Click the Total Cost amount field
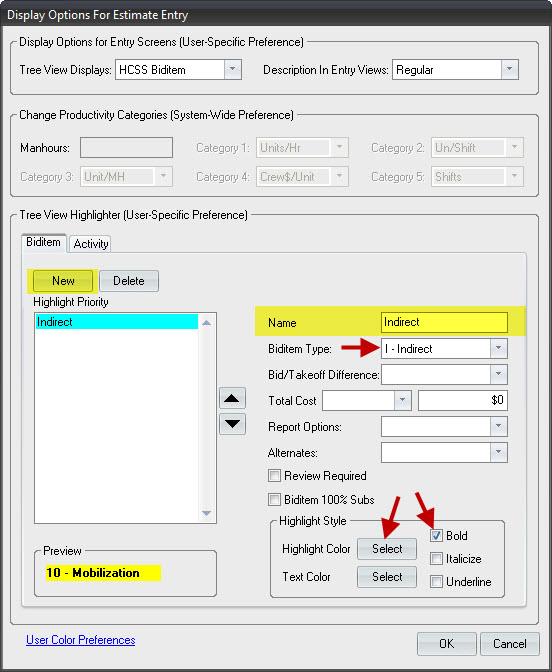 pos(463,400)
